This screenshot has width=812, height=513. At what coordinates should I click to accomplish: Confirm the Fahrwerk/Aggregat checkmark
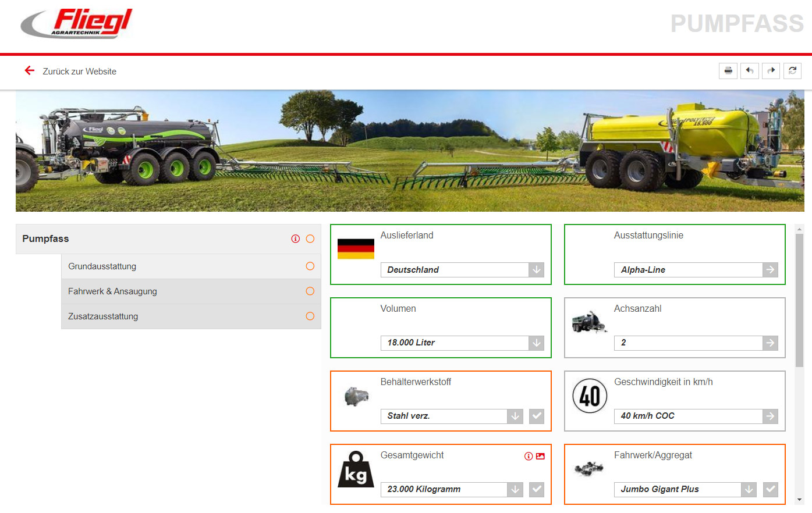pos(771,490)
